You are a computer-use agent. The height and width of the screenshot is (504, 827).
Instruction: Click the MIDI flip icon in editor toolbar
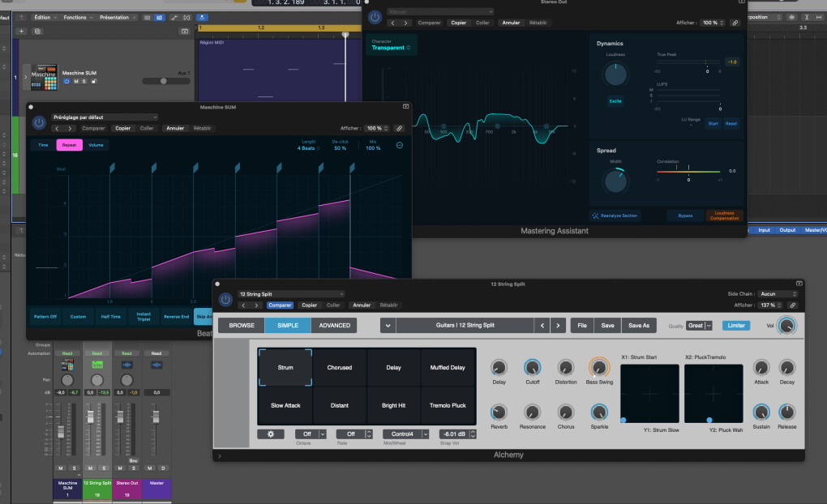tap(186, 17)
